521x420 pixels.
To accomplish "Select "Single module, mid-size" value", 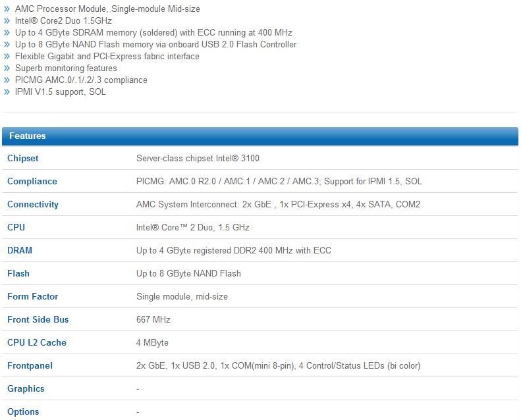I will coord(182,296).
